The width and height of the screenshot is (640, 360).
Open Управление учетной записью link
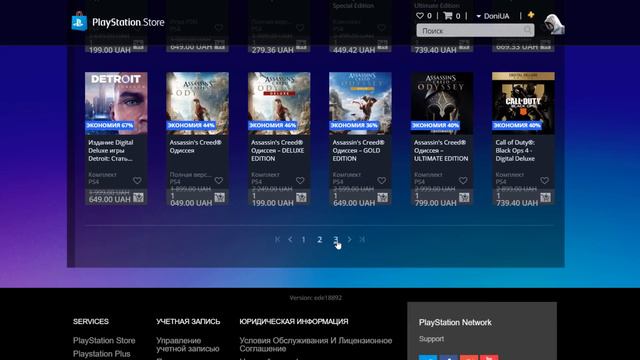pos(188,344)
